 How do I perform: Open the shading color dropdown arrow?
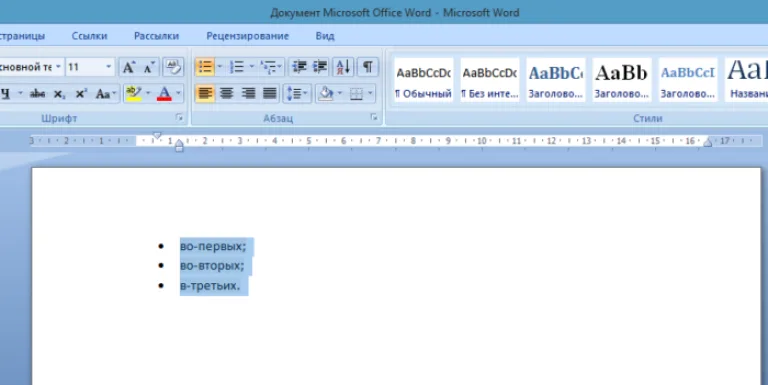click(340, 93)
